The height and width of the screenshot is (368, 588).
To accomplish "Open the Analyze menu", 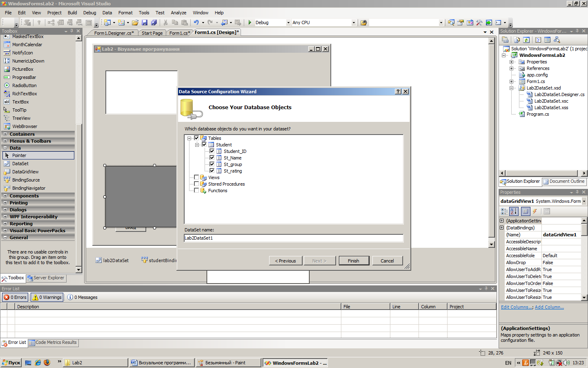I will (178, 13).
